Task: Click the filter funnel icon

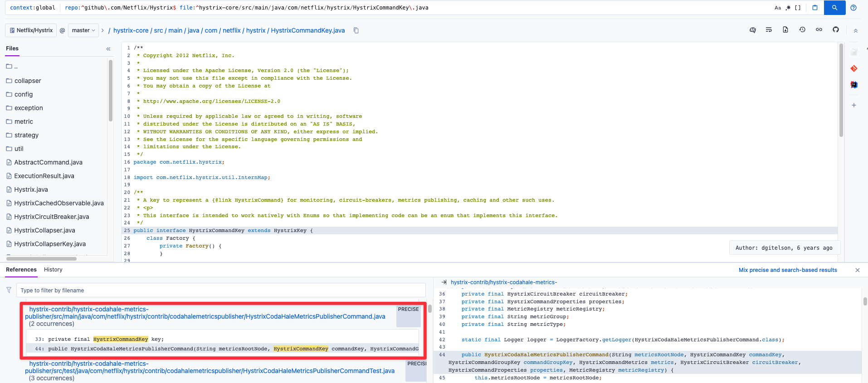Action: (x=9, y=290)
